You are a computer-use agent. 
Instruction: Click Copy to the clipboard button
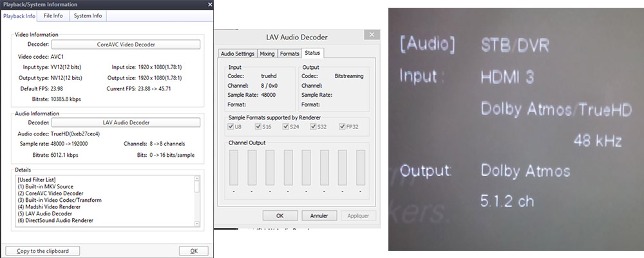[43, 251]
